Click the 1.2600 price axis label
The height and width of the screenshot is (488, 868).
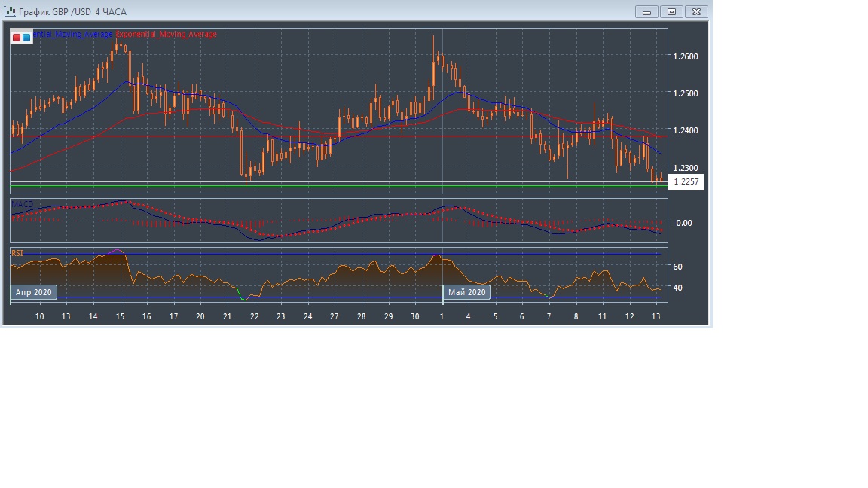tap(685, 56)
